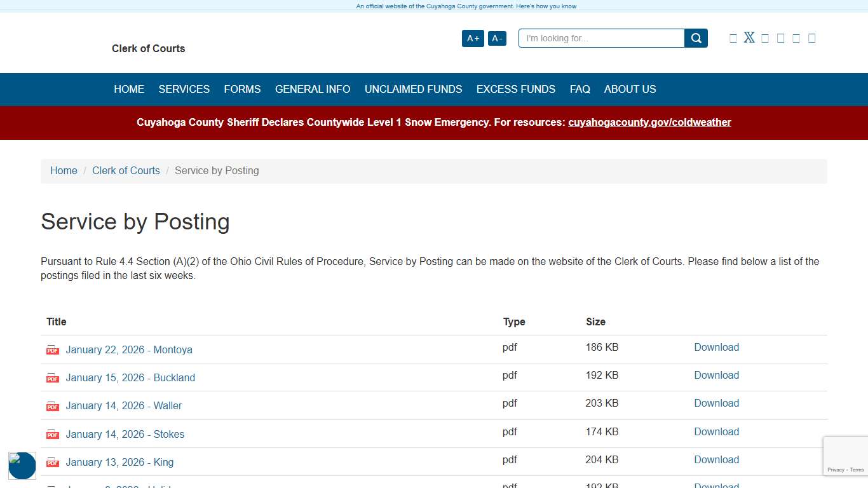Decrease text size with A- button
The height and width of the screenshot is (488, 868).
tap(497, 39)
